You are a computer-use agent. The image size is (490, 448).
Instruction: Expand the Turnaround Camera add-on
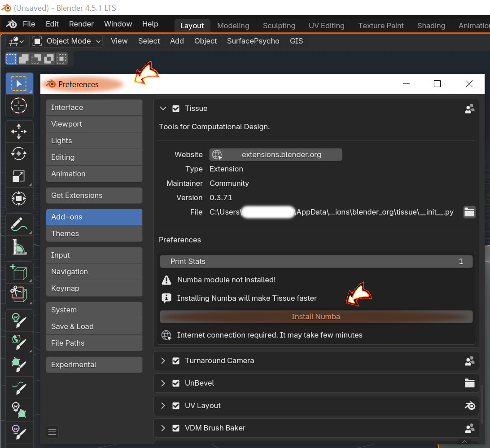pos(163,361)
